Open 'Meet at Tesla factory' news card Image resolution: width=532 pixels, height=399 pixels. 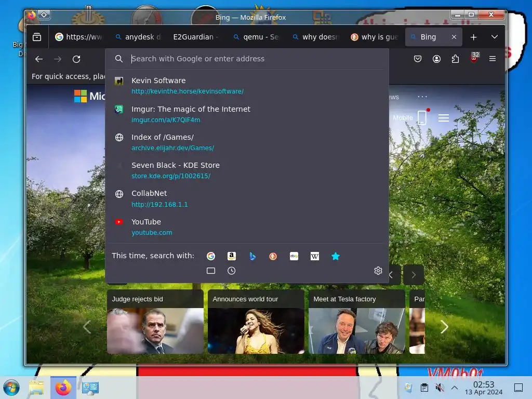click(x=356, y=322)
